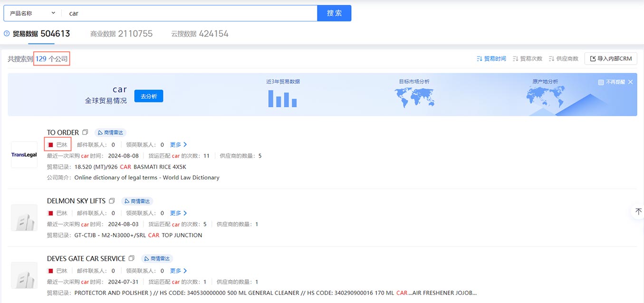Click the search field containing car
The image size is (644, 303).
190,13
